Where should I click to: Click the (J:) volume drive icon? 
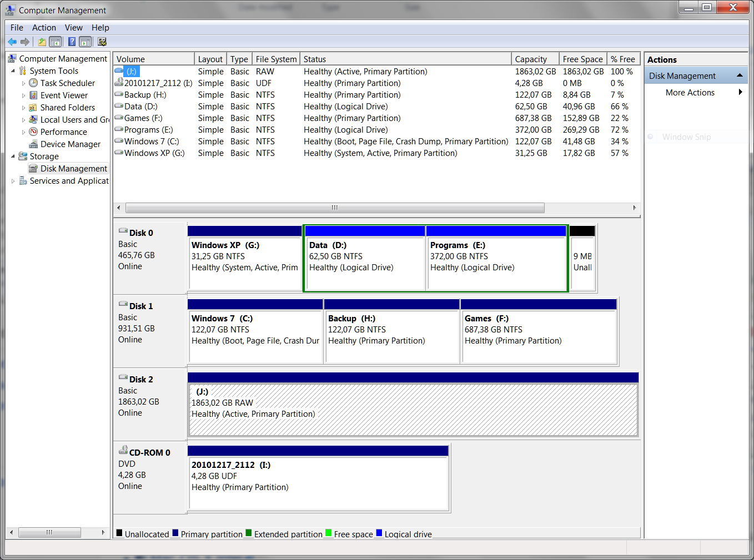(x=119, y=71)
